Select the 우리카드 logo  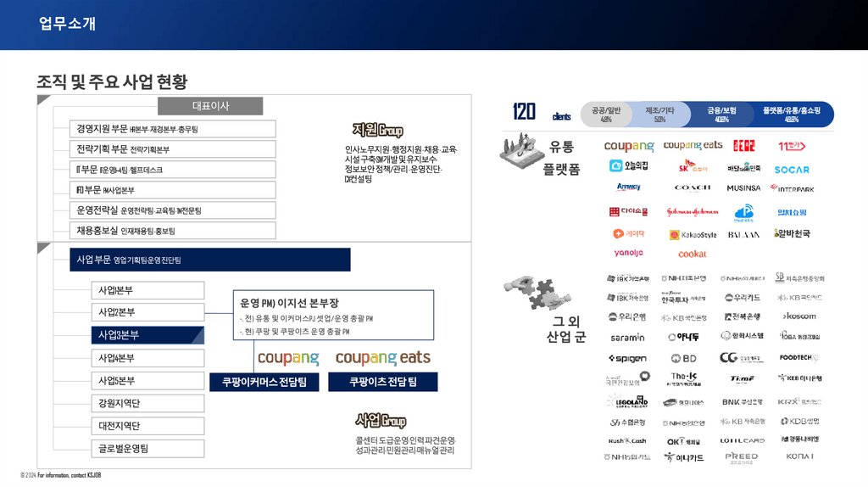point(743,298)
